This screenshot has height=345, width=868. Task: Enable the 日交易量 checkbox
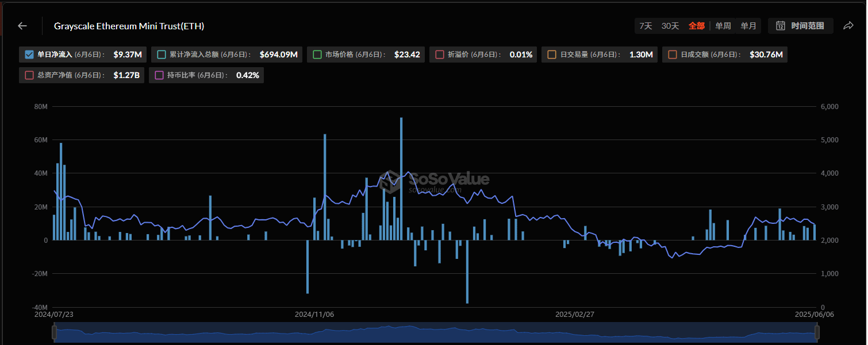[x=552, y=55]
